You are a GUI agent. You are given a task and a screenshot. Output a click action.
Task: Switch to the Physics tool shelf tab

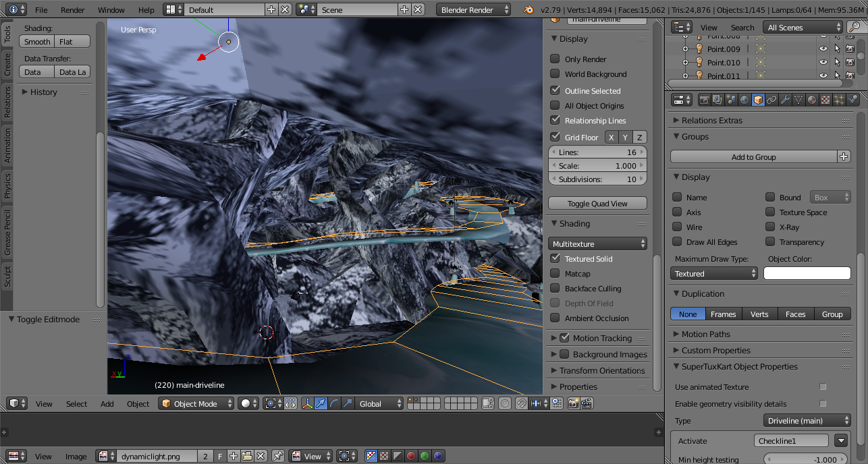click(7, 186)
